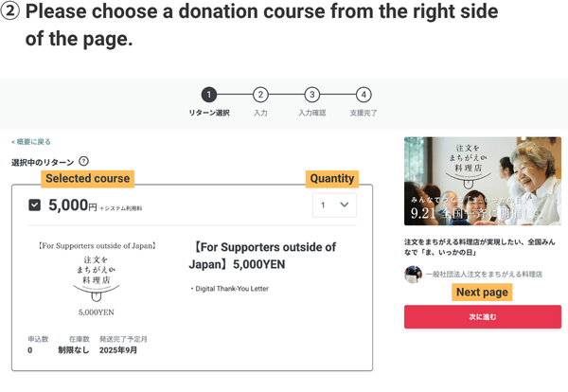
Task: Open the quantity dropdown showing 1
Action: (x=335, y=205)
